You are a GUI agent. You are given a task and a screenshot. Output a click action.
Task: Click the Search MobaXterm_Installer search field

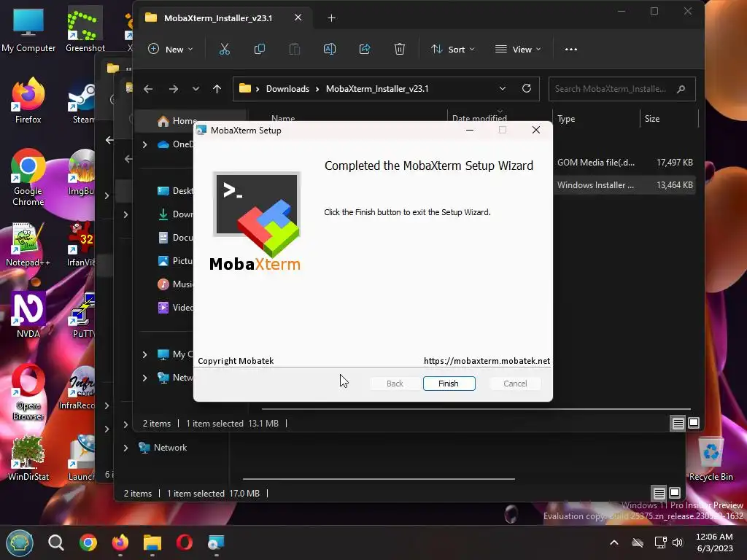pos(622,88)
